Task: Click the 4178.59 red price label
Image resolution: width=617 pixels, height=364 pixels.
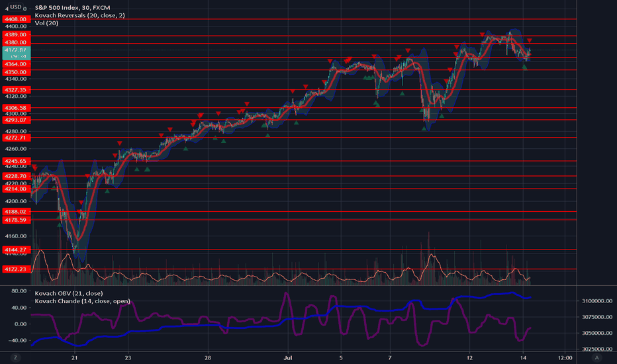Action: (x=16, y=220)
